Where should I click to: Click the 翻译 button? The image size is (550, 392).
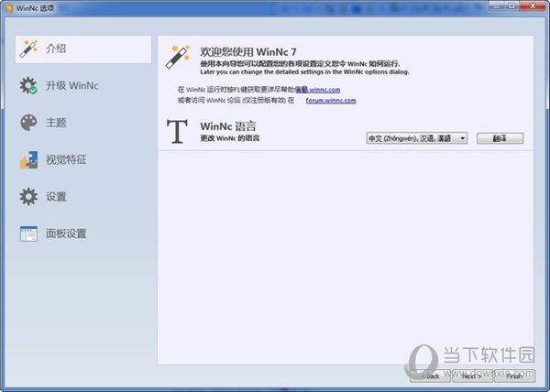click(500, 138)
